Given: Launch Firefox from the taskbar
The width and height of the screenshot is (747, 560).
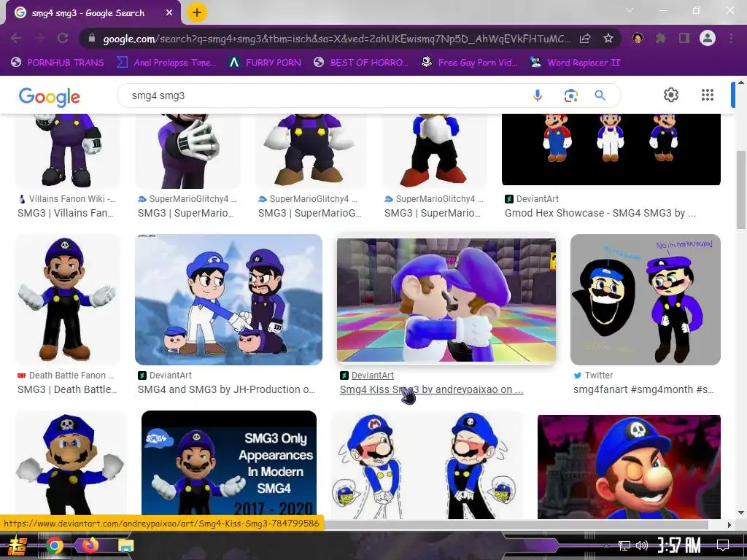Looking at the screenshot, I should (90, 545).
